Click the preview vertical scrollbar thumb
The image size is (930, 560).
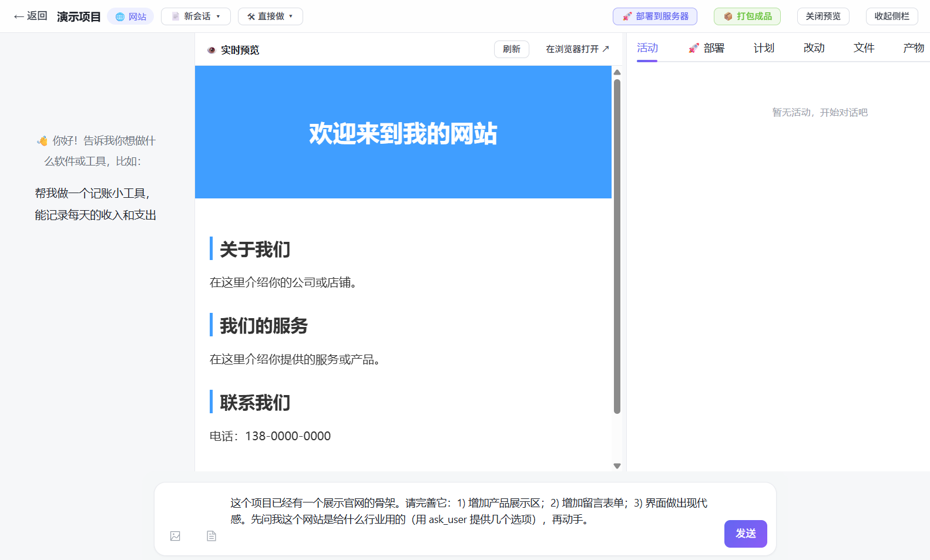point(617,247)
